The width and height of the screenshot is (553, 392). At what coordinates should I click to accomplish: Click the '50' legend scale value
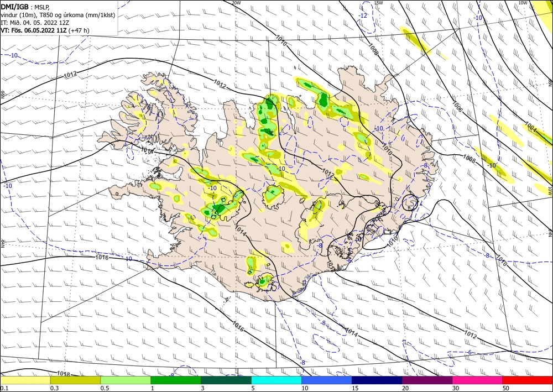506,388
